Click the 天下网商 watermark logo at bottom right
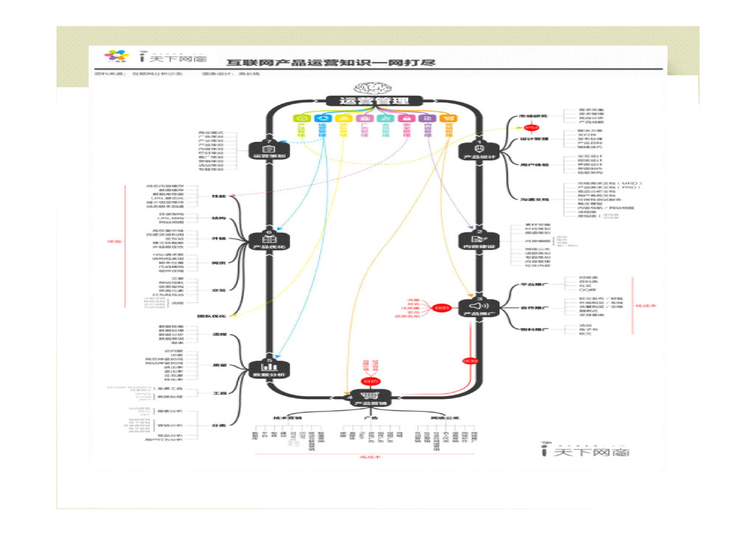 pyautogui.click(x=585, y=449)
